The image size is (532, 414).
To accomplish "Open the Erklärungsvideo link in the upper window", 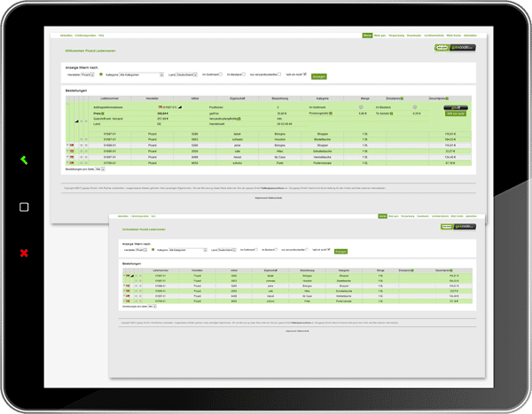I will coord(85,35).
